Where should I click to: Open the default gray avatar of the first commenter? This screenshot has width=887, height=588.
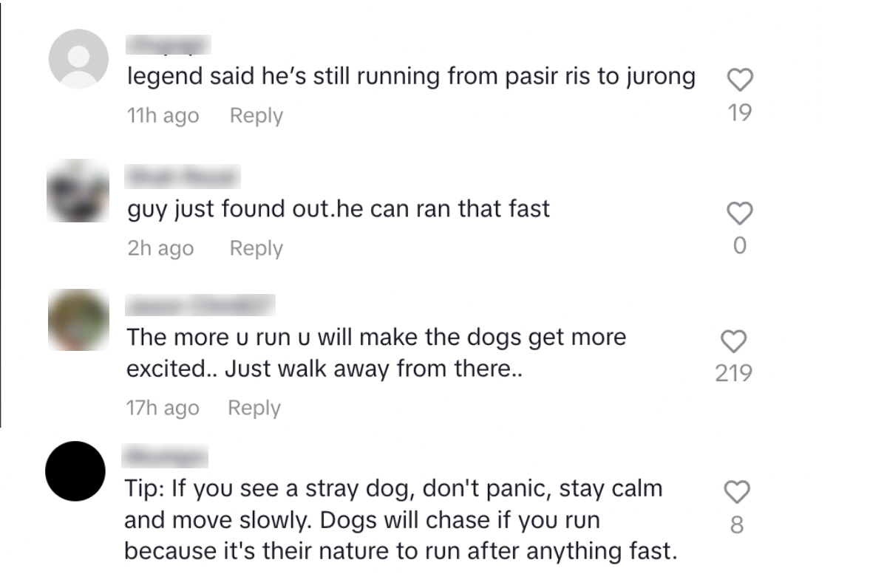tap(78, 59)
